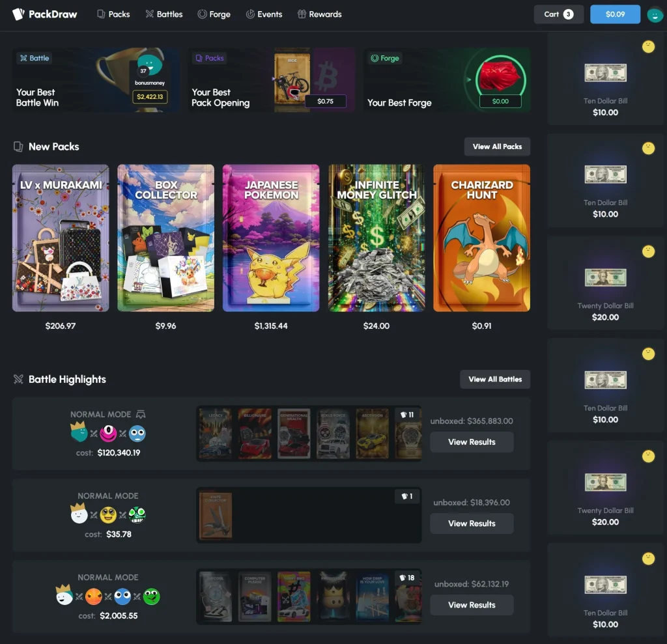Click the Billionaire pack in the battle row
667x644 pixels.
[255, 434]
